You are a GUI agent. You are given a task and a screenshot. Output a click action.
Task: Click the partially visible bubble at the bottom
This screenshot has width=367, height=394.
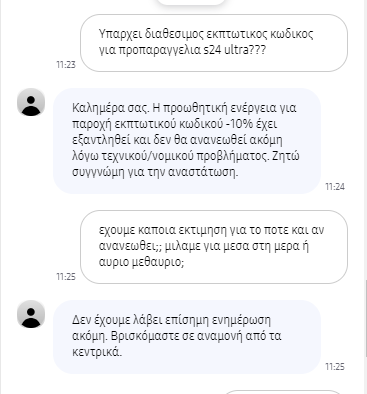(283, 392)
